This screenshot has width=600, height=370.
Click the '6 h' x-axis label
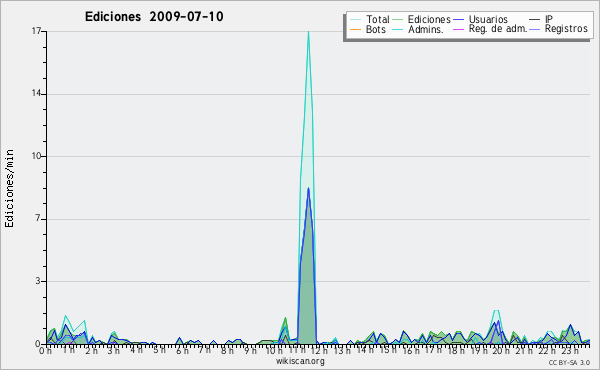(x=182, y=350)
